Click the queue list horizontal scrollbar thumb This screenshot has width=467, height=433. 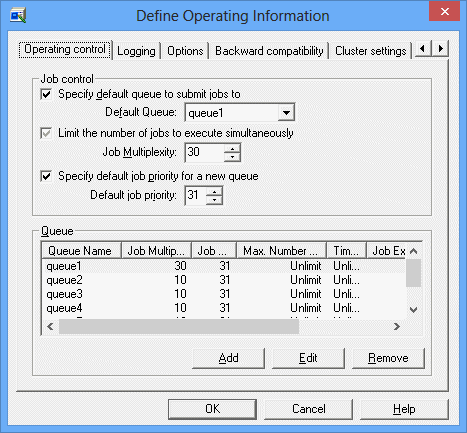click(x=179, y=327)
